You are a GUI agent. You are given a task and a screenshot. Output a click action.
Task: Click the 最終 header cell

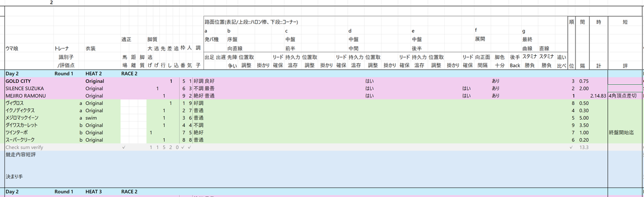[x=528, y=39]
